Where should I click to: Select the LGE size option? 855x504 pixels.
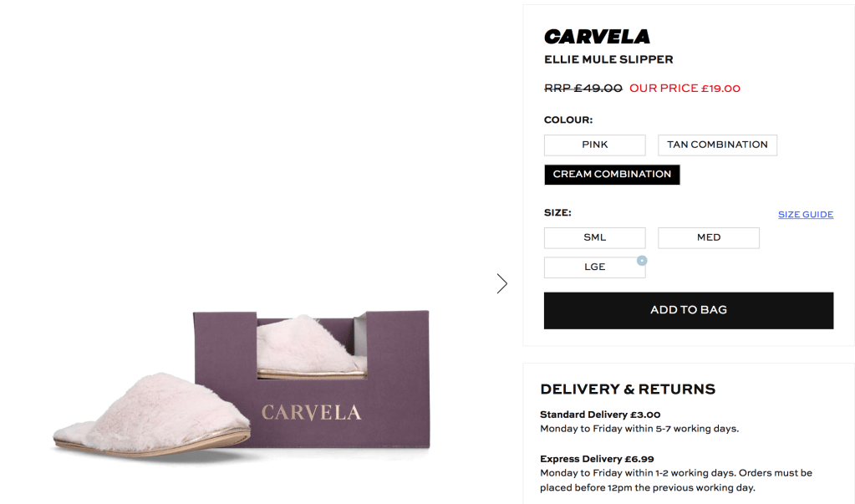coord(595,267)
